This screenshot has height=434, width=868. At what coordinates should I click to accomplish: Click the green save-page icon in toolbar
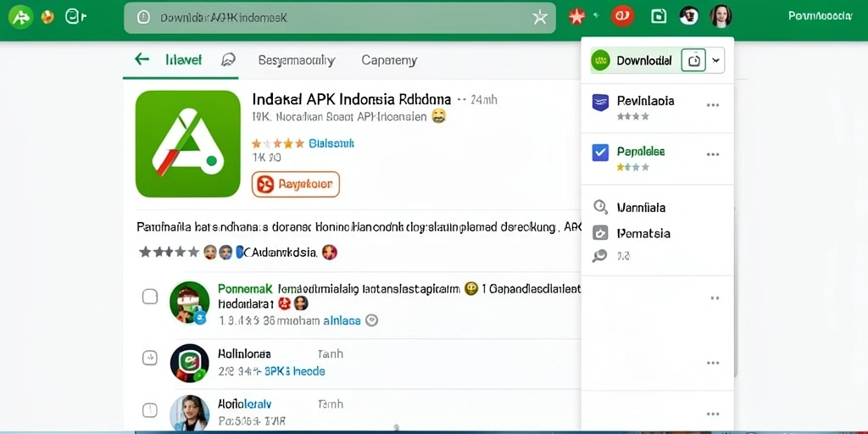tap(658, 17)
